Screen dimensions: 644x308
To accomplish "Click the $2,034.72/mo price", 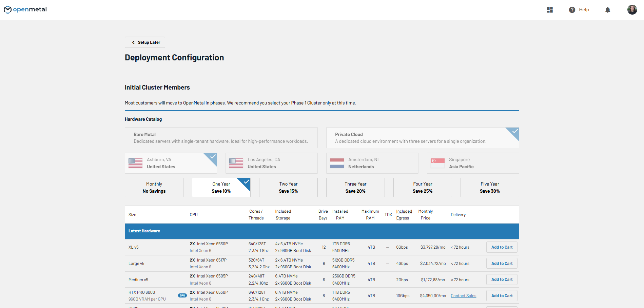I will (433, 264).
